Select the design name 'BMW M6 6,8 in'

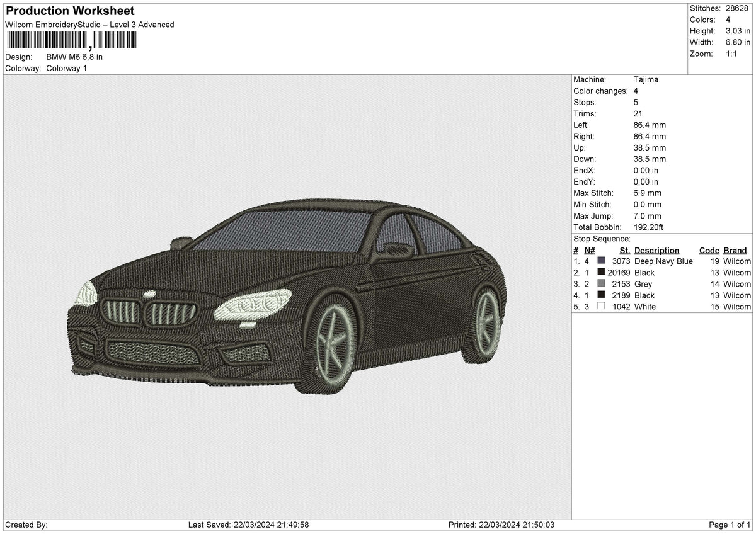pos(74,57)
